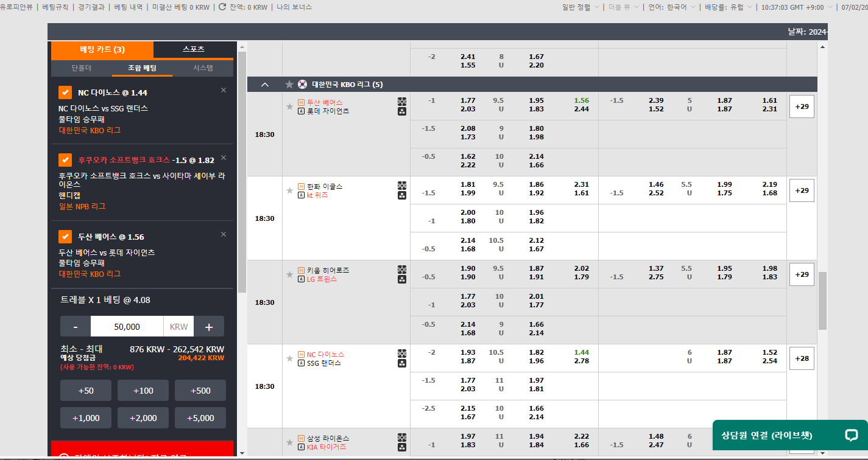Uncheck the Fukuoka SoftBank Hawks -1.5 checkbox
868x460 pixels.
coord(65,160)
